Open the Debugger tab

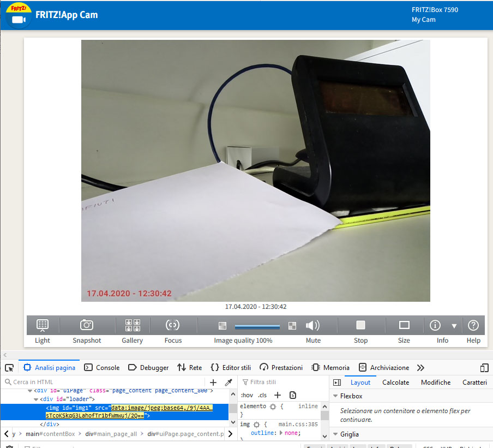[x=148, y=367]
